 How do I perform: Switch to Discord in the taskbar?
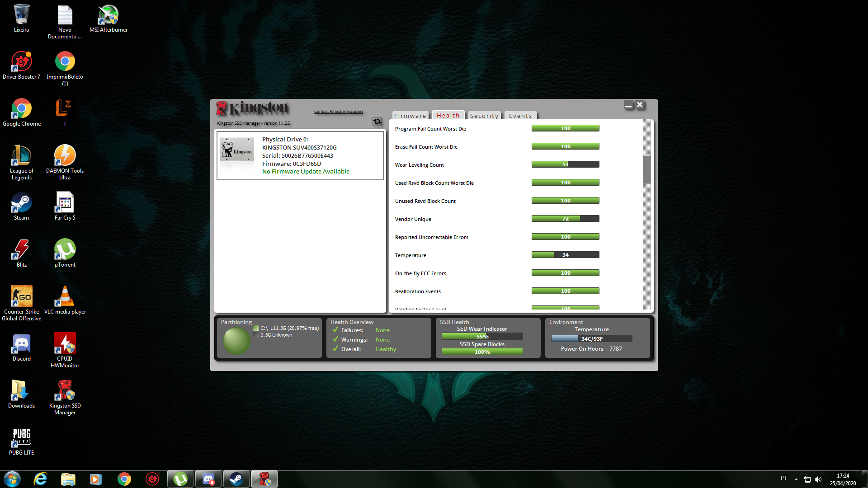click(x=208, y=479)
